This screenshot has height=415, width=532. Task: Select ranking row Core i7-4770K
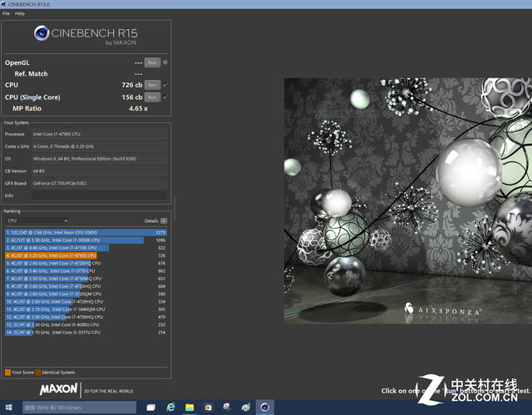coord(86,248)
